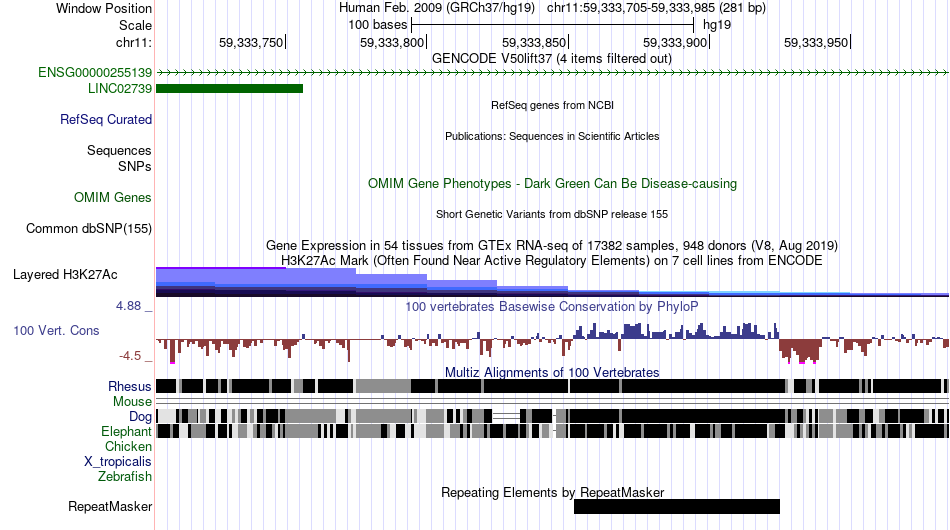Select the green LINC02739 exon block

point(230,88)
